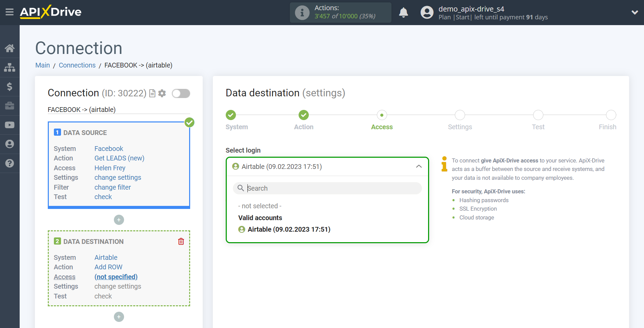Click the Main breadcrumb link
Screen dimensions: 644x328
click(x=43, y=65)
